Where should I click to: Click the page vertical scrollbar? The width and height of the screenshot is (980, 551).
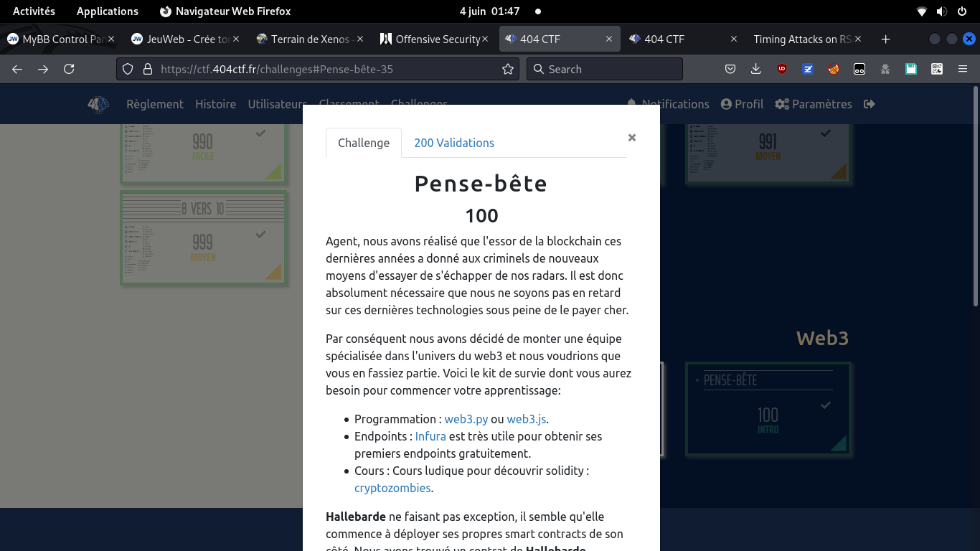(975, 196)
